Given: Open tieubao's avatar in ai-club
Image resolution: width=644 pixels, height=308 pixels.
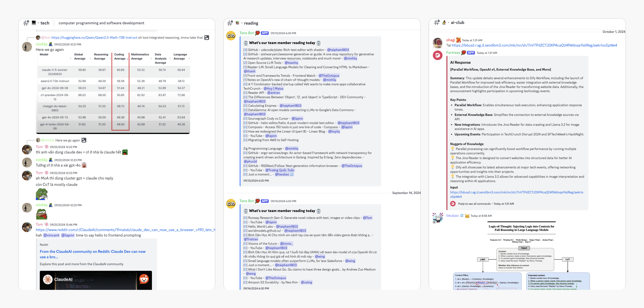Looking at the screenshot, I should point(438,218).
